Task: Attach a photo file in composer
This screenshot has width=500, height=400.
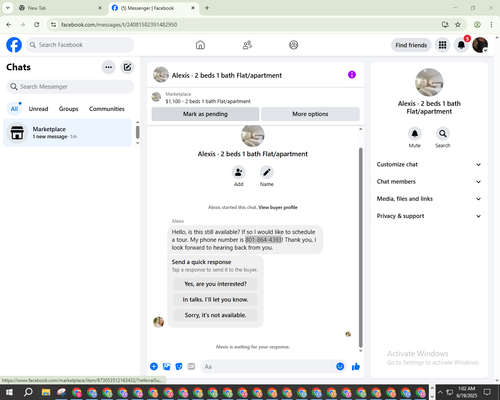Action: 166,367
